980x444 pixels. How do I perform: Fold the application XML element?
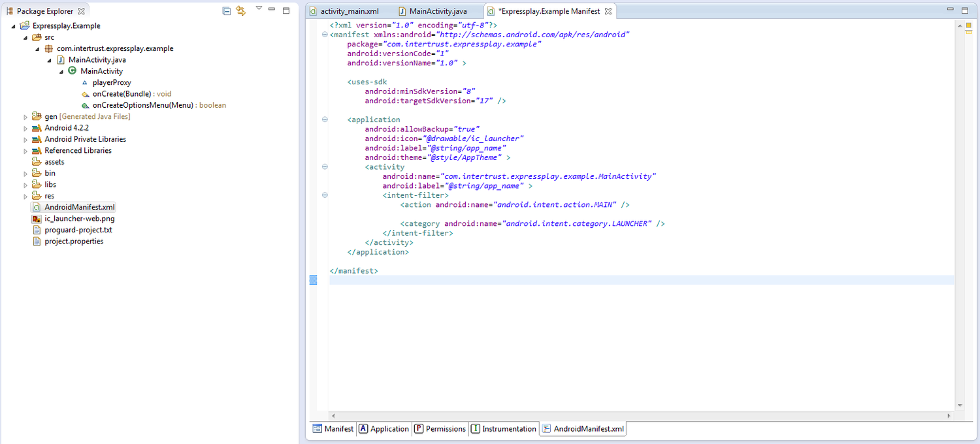coord(325,119)
